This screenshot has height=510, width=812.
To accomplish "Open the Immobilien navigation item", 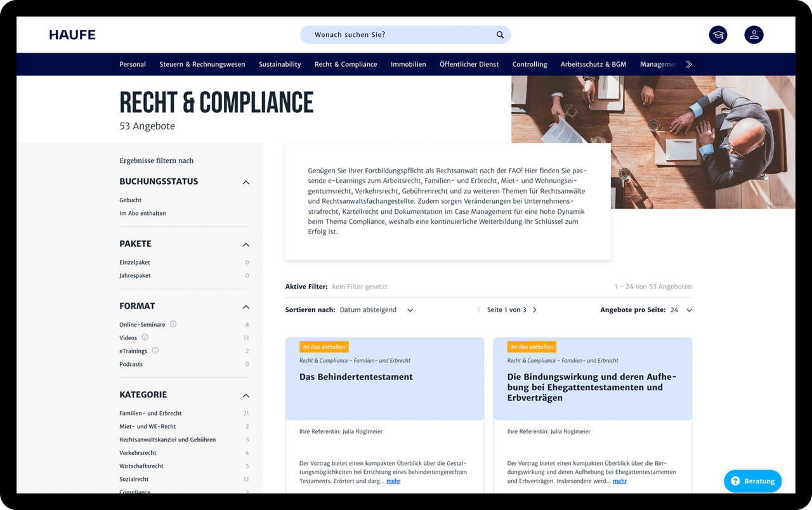I will pyautogui.click(x=408, y=64).
